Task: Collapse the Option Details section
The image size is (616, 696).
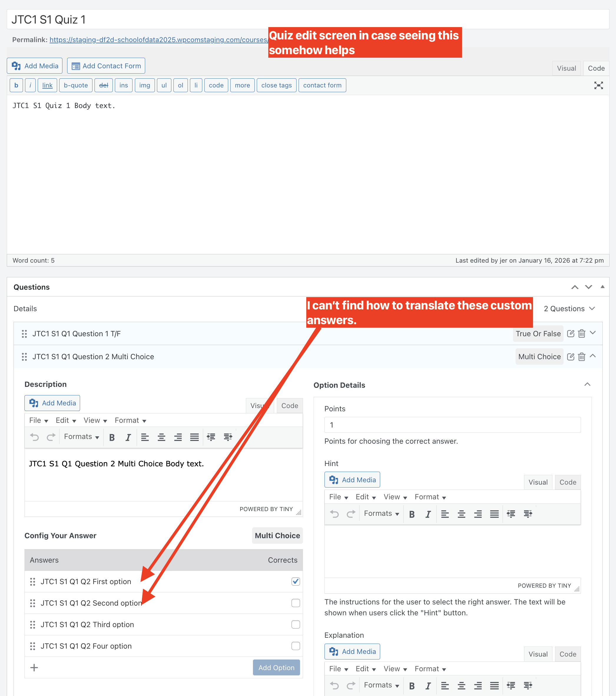Action: coord(587,385)
